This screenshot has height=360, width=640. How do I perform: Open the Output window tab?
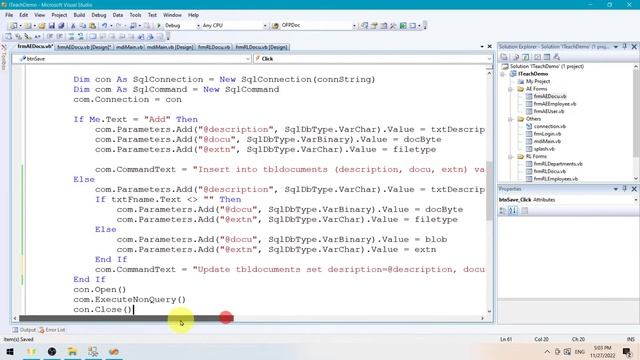[24, 330]
